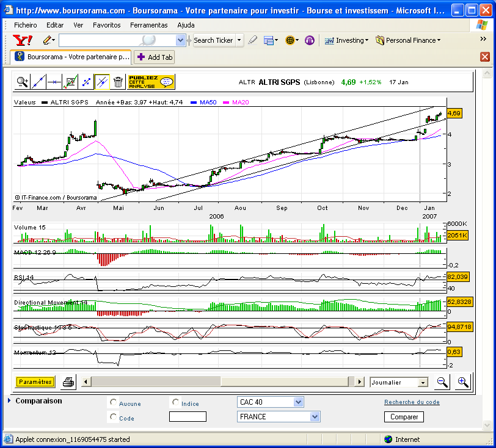Select the Aucune radio button
The height and width of the screenshot is (448, 496).
click(113, 402)
